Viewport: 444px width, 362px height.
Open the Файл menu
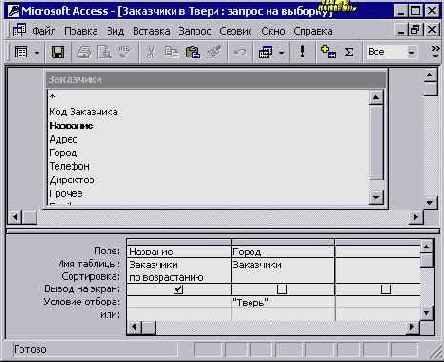coord(43,31)
